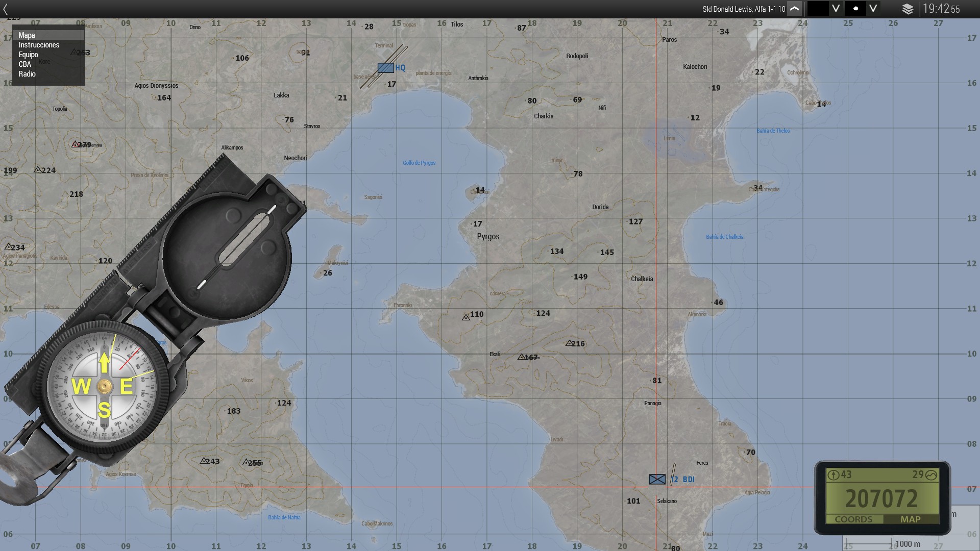Click the Selakano town label
The width and height of the screenshot is (980, 551).
tap(667, 501)
